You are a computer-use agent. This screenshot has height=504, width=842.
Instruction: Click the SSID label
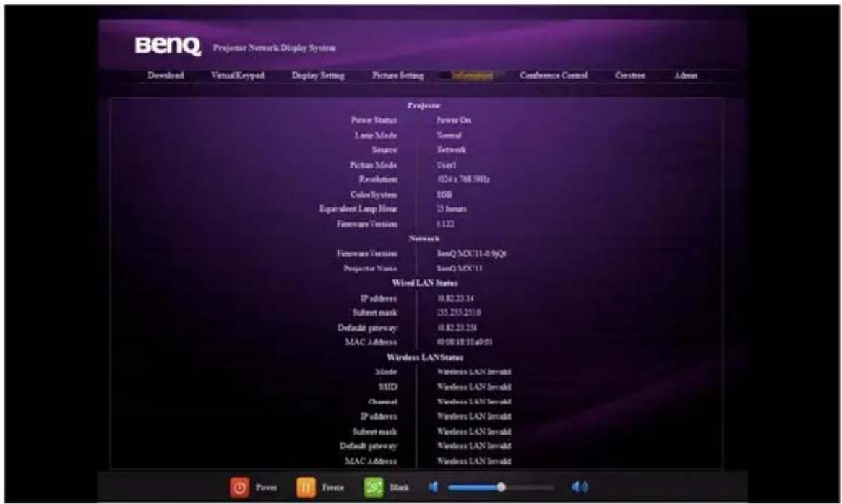(387, 386)
